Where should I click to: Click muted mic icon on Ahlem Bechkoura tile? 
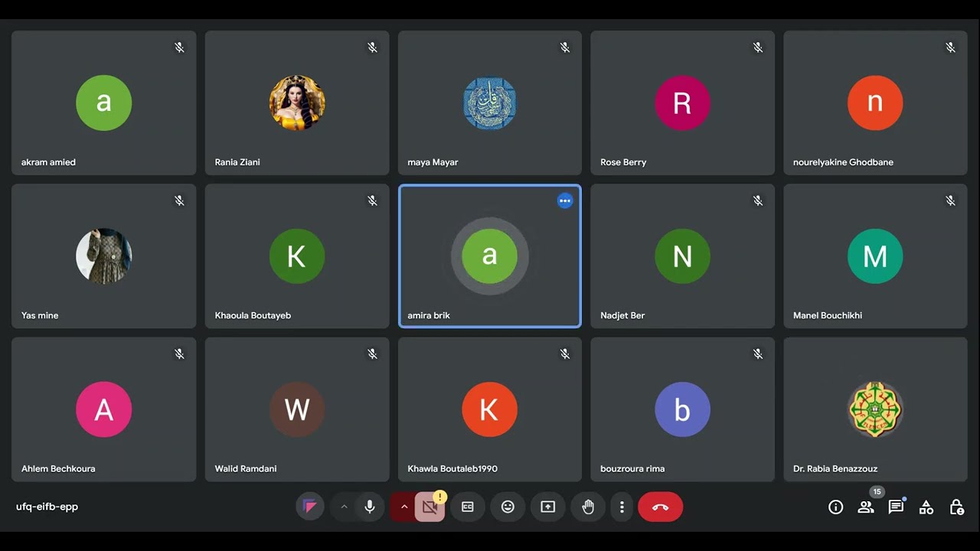(x=179, y=354)
